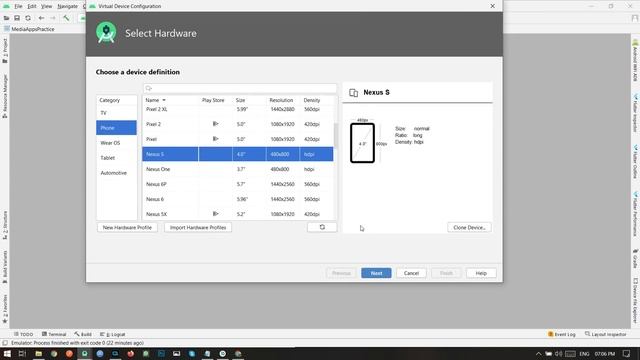Click the refresh icon button below device table
This screenshot has width=640, height=360.
pos(322,227)
